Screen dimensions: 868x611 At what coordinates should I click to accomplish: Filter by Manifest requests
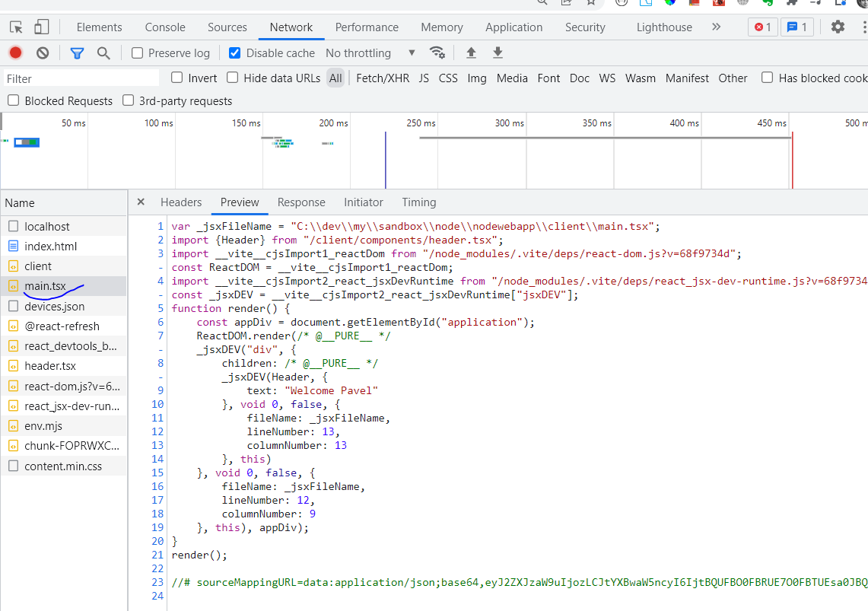pos(687,78)
